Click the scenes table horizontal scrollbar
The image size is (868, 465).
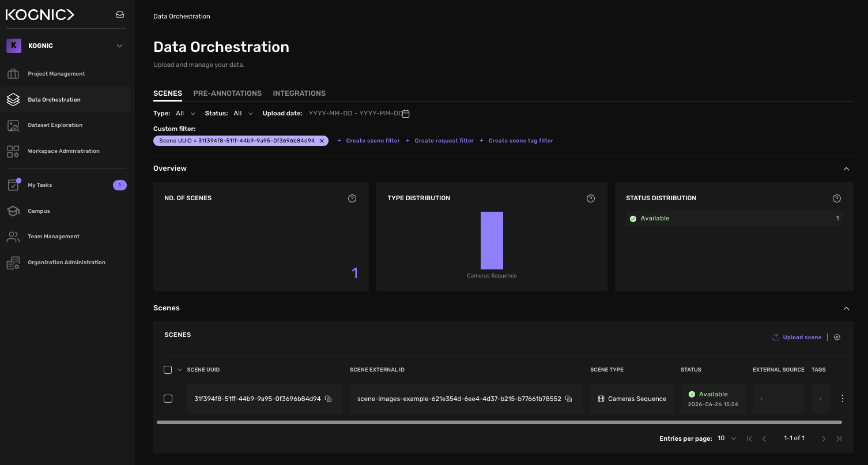pos(499,422)
